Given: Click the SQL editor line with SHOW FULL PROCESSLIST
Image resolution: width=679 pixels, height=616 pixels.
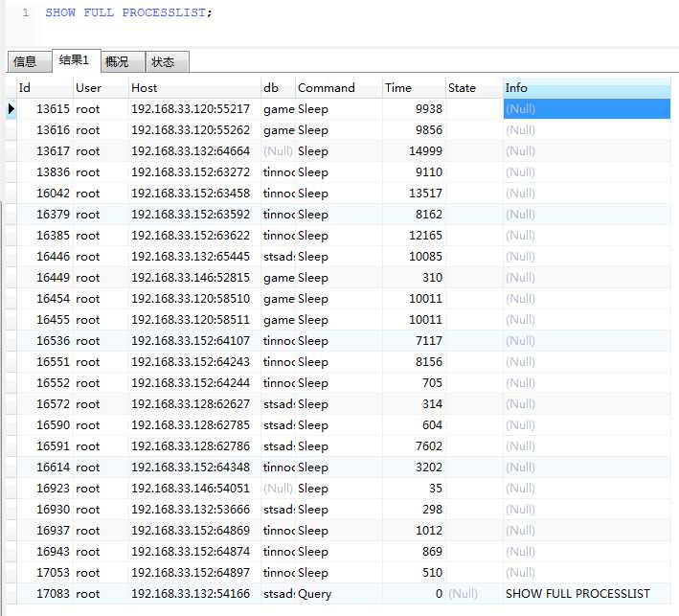Looking at the screenshot, I should click(128, 12).
